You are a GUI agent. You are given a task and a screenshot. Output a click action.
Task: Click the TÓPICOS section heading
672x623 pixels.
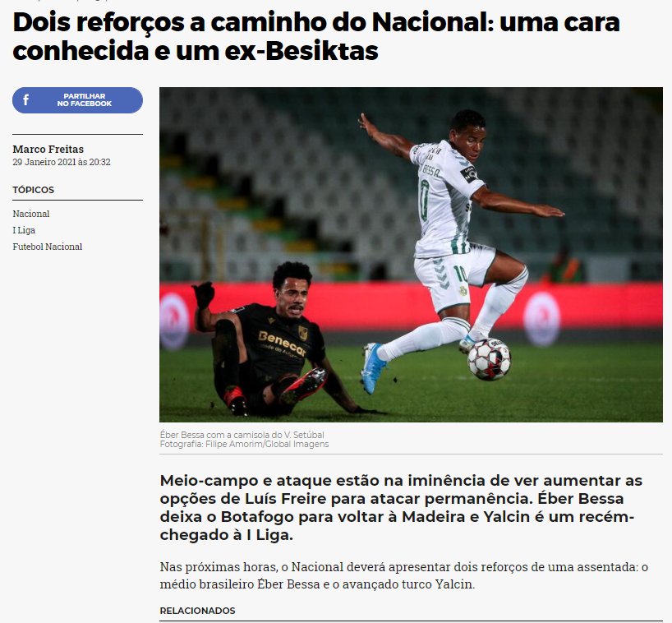tap(34, 190)
